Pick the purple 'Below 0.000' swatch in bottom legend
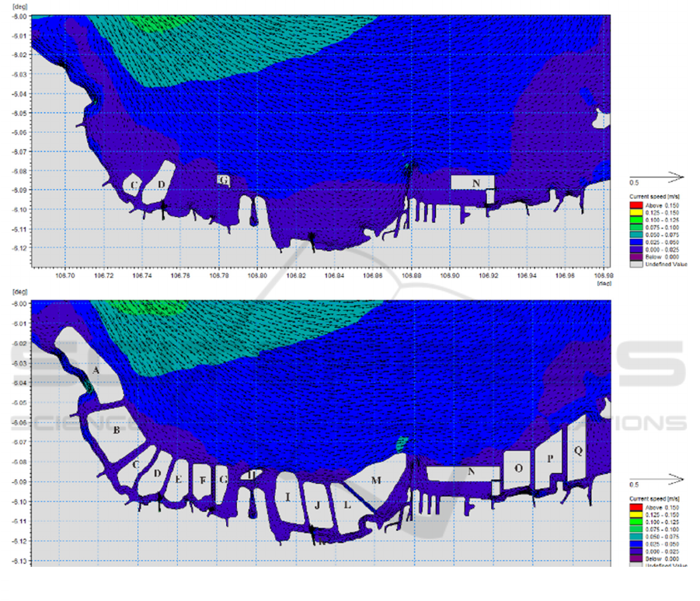700x601 pixels. [636, 557]
